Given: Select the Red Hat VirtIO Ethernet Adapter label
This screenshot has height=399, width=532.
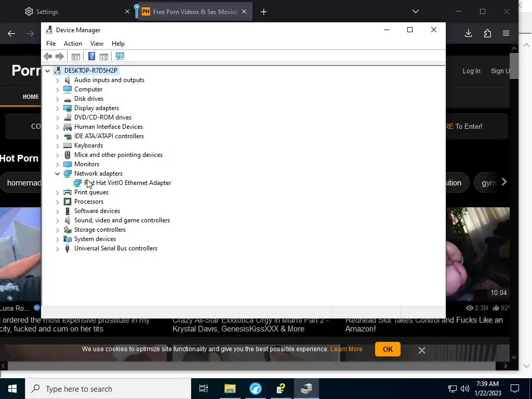Looking at the screenshot, I should tap(128, 183).
